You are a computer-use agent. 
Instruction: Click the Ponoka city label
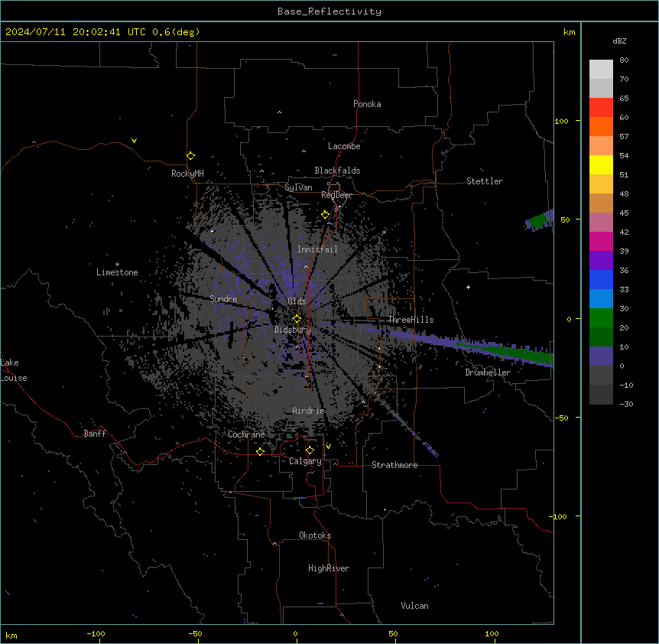[367, 104]
